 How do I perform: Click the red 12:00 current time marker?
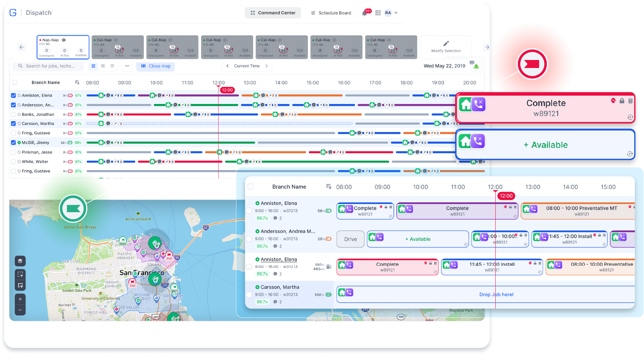[227, 90]
